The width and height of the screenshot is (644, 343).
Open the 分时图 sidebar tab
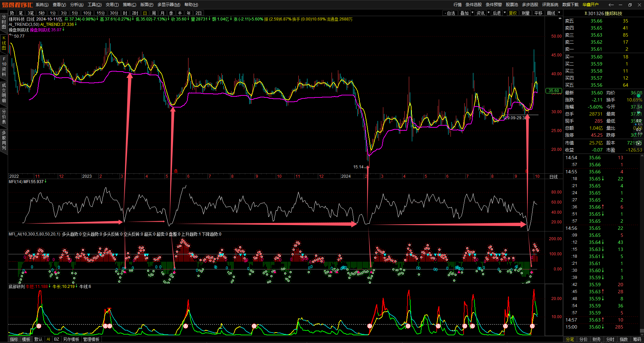coord(4,22)
